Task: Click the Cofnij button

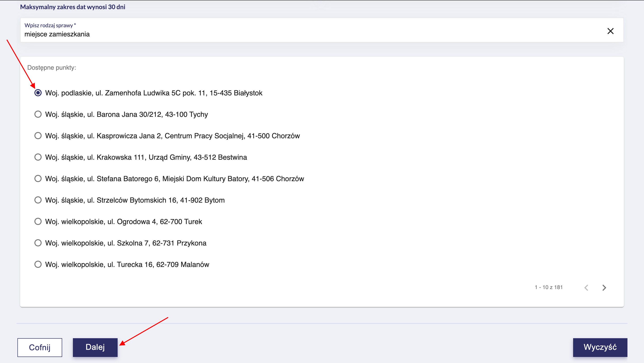Action: (40, 348)
